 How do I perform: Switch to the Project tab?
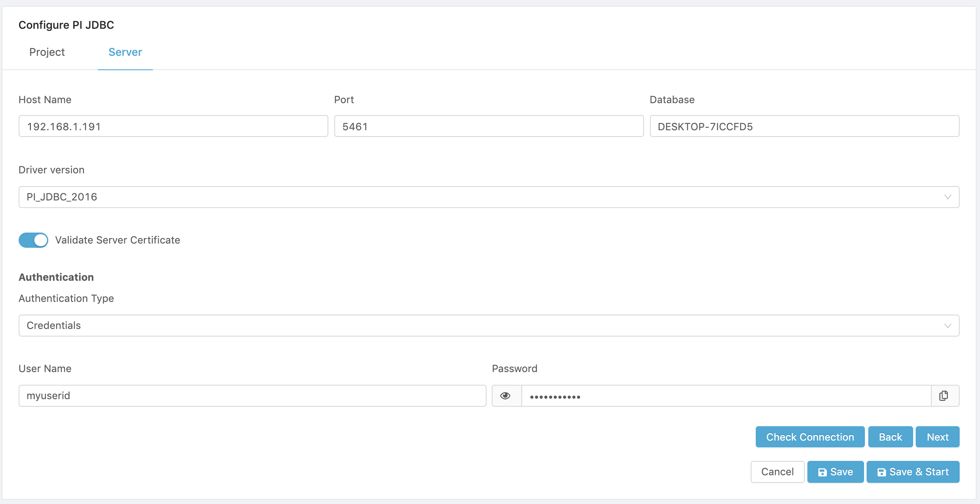(47, 52)
